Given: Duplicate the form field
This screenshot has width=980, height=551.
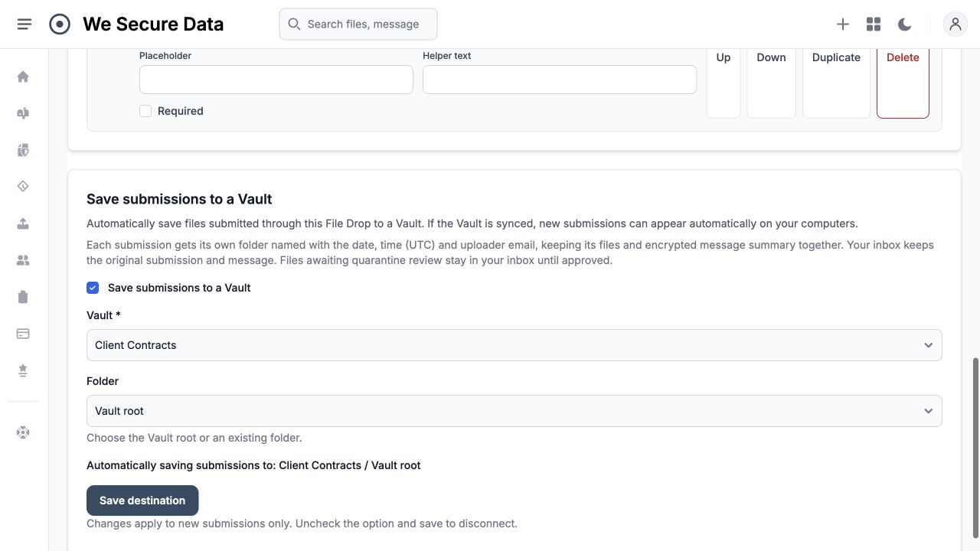Looking at the screenshot, I should 836,82.
